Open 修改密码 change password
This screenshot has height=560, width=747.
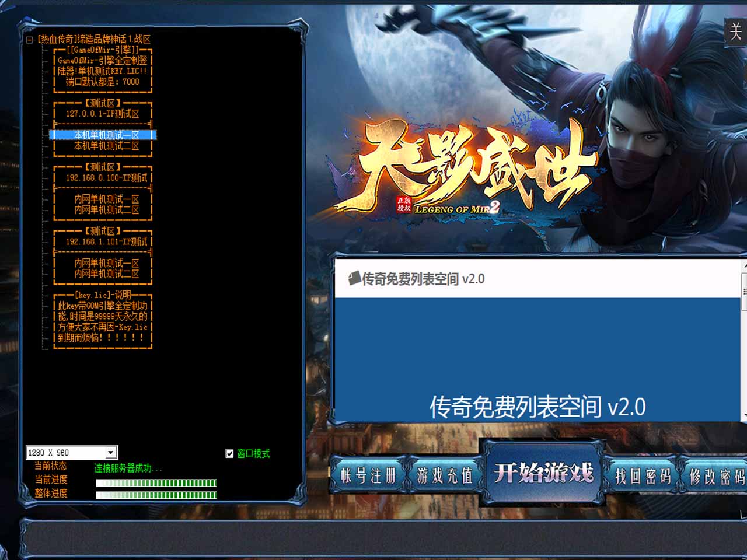[x=716, y=476]
